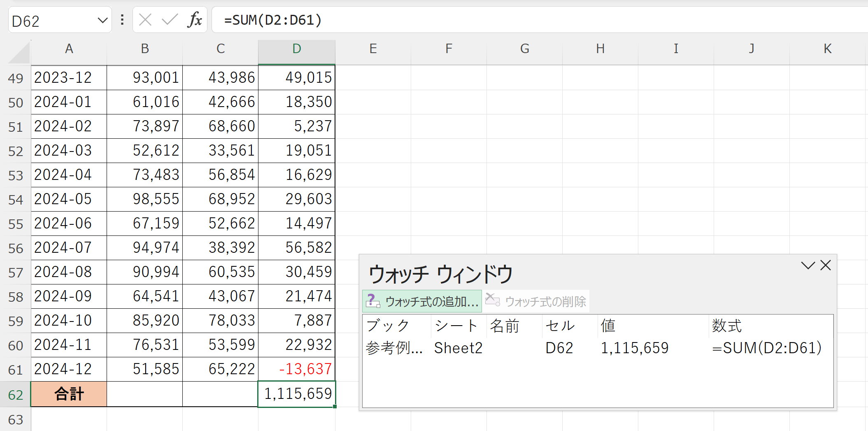Select row number 61
The width and height of the screenshot is (868, 431).
[16, 369]
